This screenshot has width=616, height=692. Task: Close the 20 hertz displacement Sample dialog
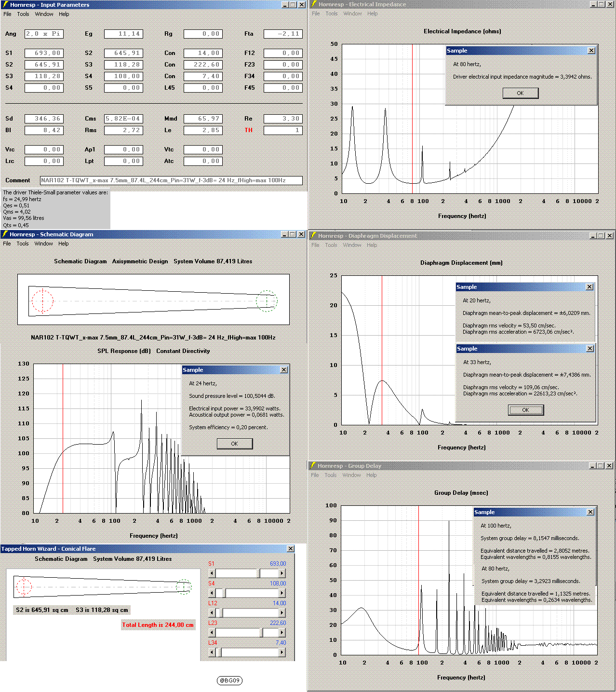point(589,287)
